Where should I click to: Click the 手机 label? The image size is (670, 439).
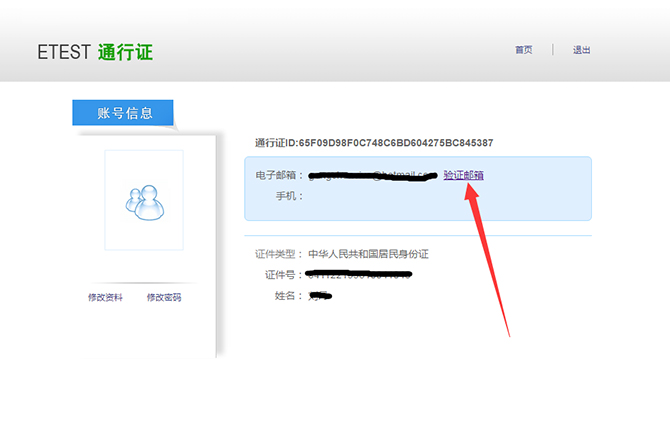pyautogui.click(x=289, y=196)
